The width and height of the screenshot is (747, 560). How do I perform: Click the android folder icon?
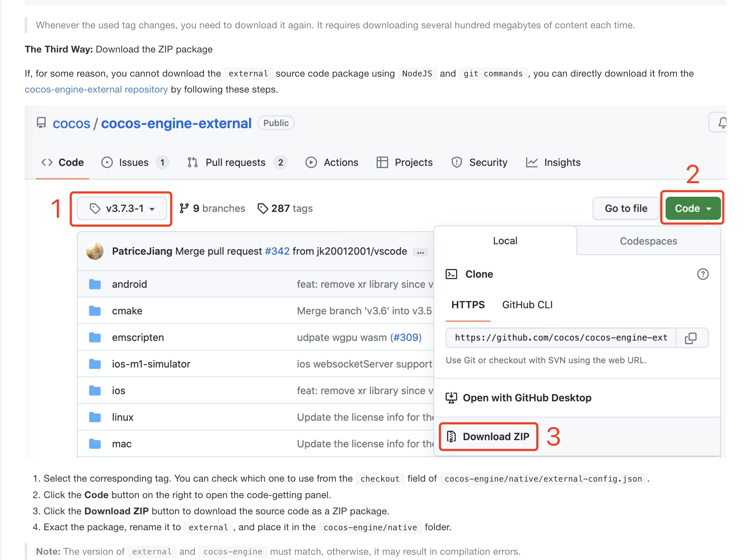tap(95, 284)
